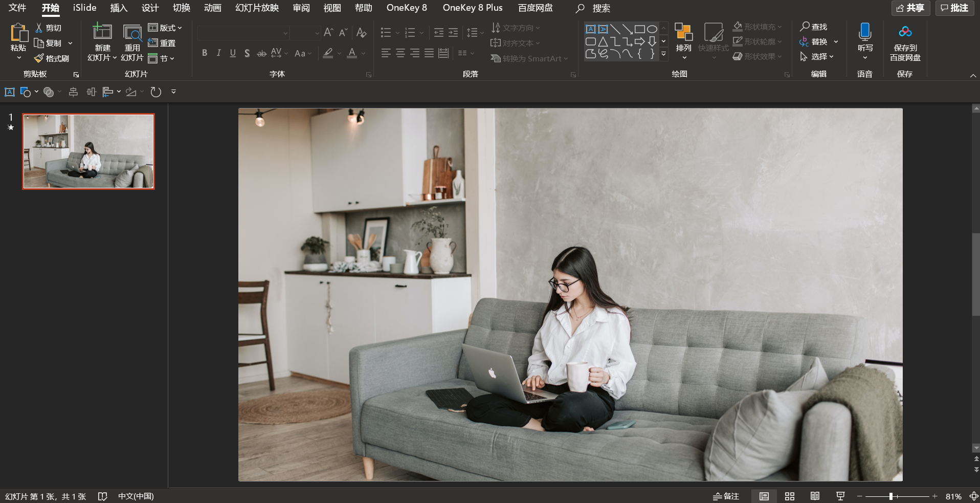Click the Find (查找) magnifier icon
The height and width of the screenshot is (503, 980).
click(805, 27)
